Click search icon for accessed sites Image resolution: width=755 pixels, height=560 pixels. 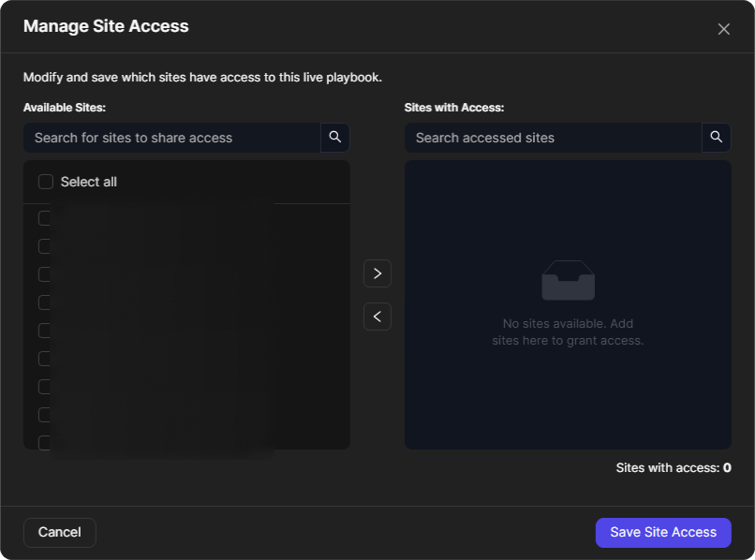click(717, 138)
